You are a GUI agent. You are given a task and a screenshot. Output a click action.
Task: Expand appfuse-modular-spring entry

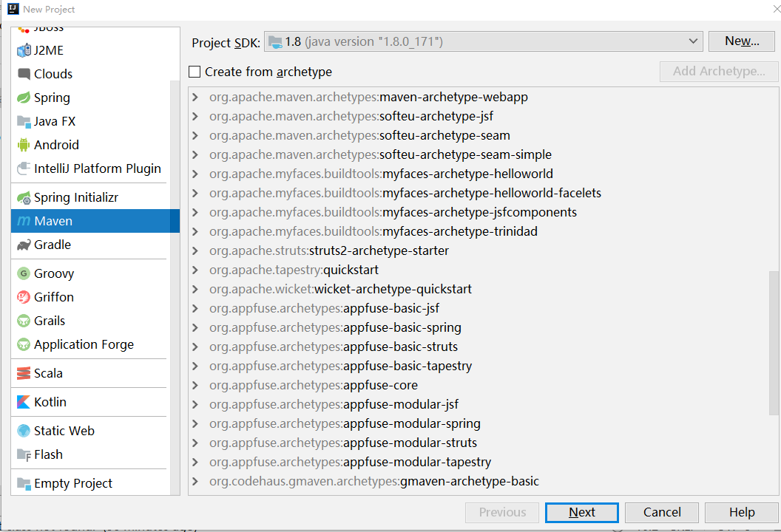pyautogui.click(x=195, y=423)
